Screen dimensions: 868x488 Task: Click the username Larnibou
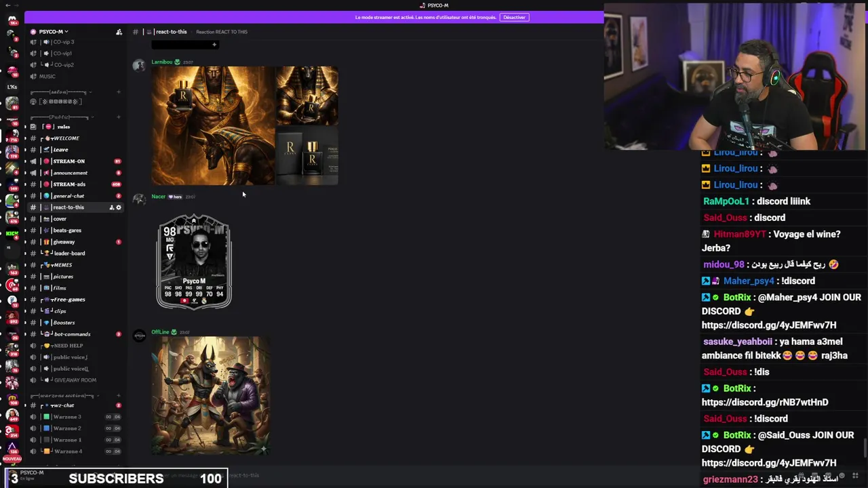161,62
